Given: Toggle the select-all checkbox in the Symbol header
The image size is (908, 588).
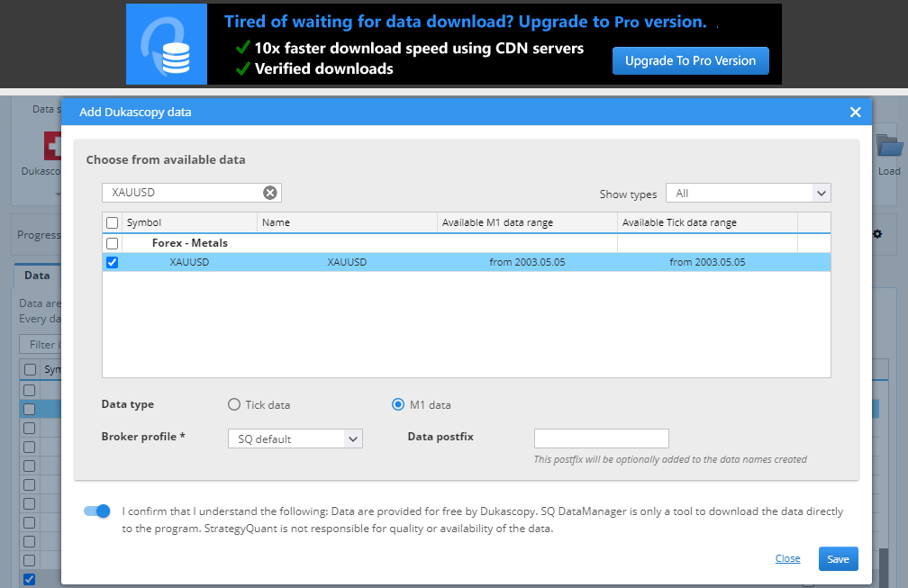Looking at the screenshot, I should coord(113,222).
